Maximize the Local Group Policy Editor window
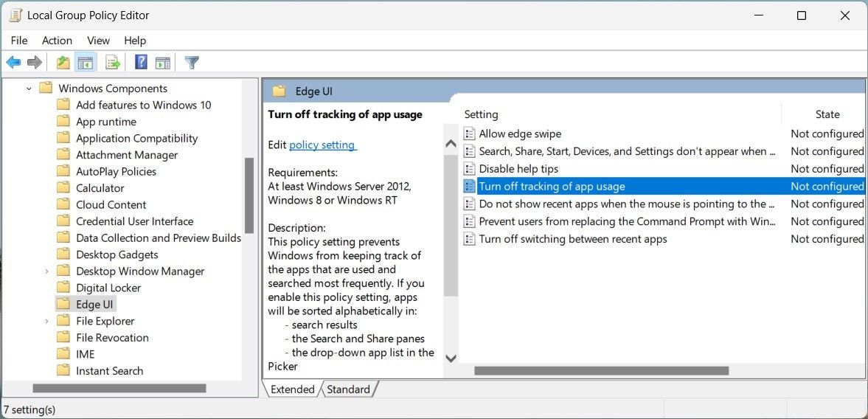 tap(801, 15)
